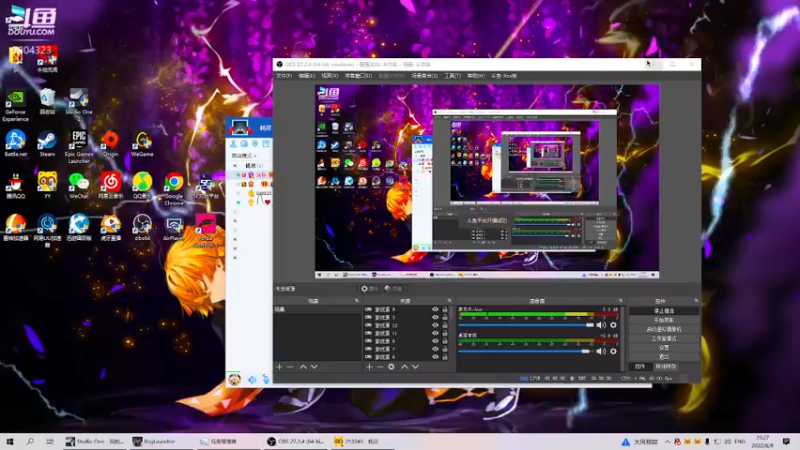Viewport: 800px width, 450px height.
Task: Open NetEase UU accelerator desktop icon
Action: click(47, 231)
